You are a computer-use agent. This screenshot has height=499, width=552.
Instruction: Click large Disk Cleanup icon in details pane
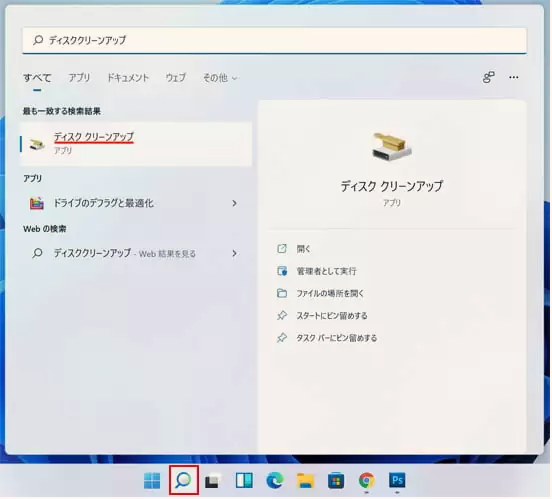392,147
